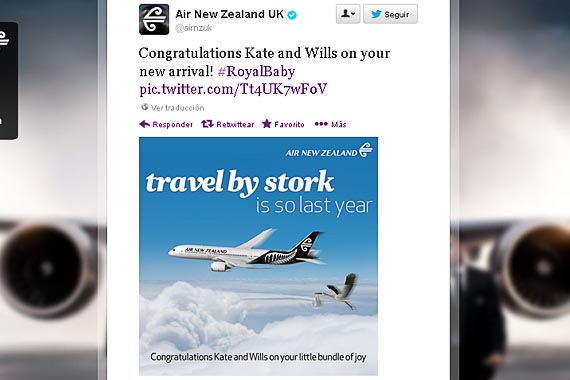Reply using the Responder label

(173, 124)
